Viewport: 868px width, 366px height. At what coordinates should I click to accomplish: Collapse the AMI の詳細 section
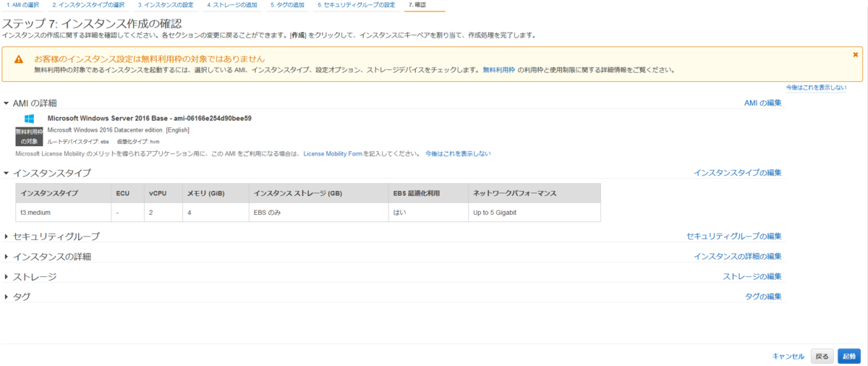pos(7,103)
